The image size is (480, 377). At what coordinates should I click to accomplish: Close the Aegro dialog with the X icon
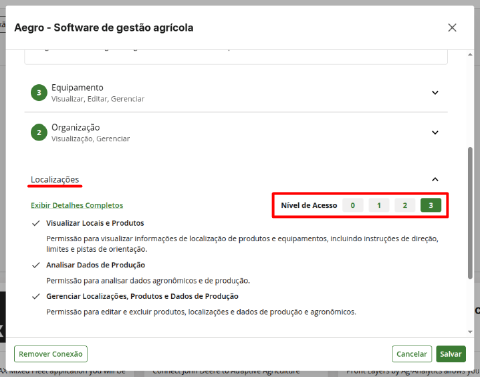(x=452, y=27)
